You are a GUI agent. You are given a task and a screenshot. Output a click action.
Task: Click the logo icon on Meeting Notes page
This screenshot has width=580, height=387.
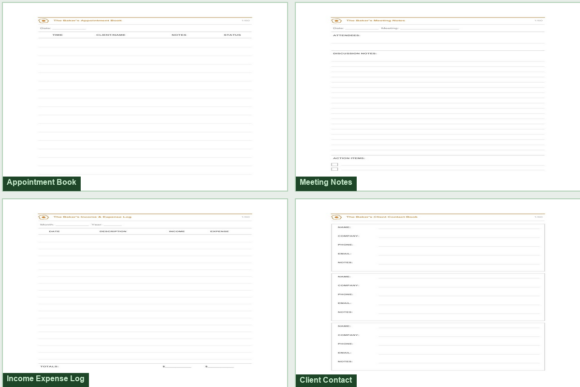337,21
